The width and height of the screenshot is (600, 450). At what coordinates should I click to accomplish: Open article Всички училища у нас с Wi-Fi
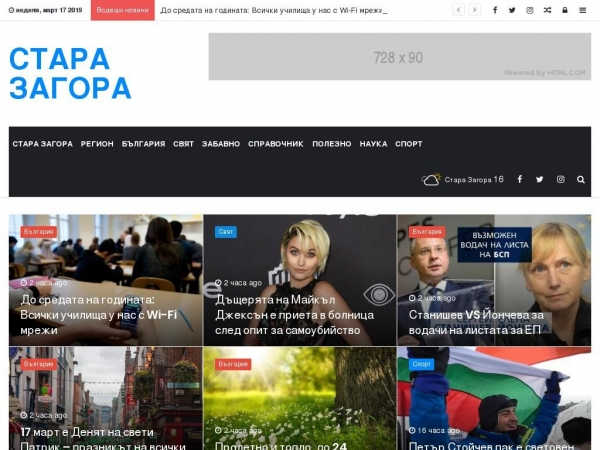click(98, 315)
